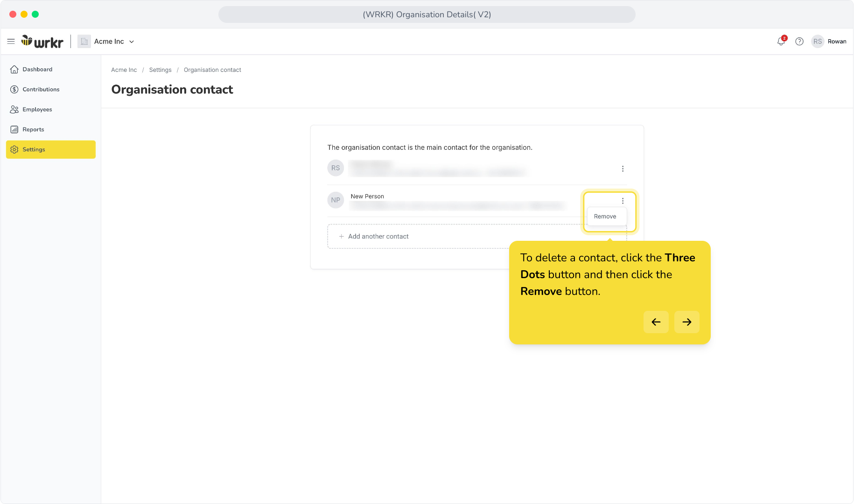Image resolution: width=854 pixels, height=504 pixels.
Task: Click the Contributions dollar icon
Action: [14, 90]
